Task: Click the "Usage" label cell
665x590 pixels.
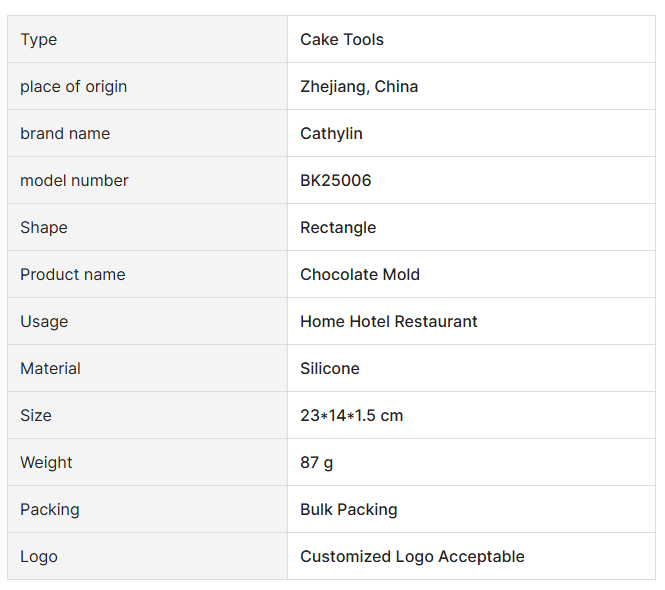Action: pyautogui.click(x=44, y=322)
